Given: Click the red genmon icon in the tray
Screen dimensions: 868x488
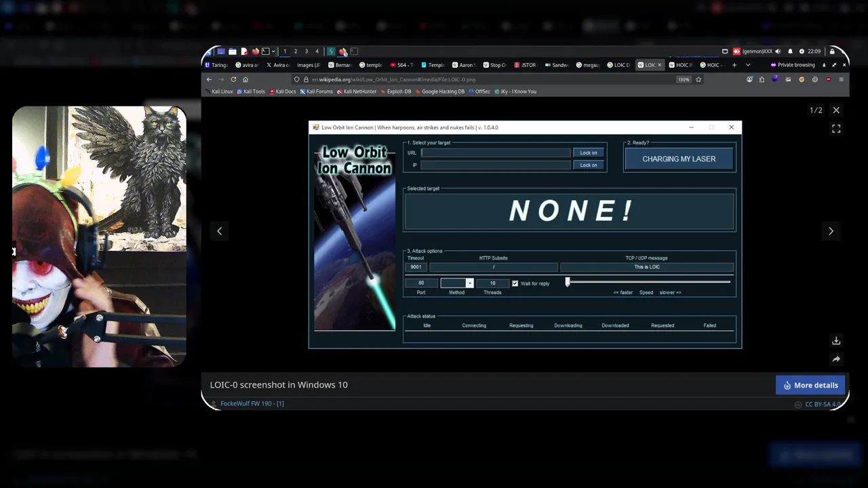Looking at the screenshot, I should [x=736, y=52].
